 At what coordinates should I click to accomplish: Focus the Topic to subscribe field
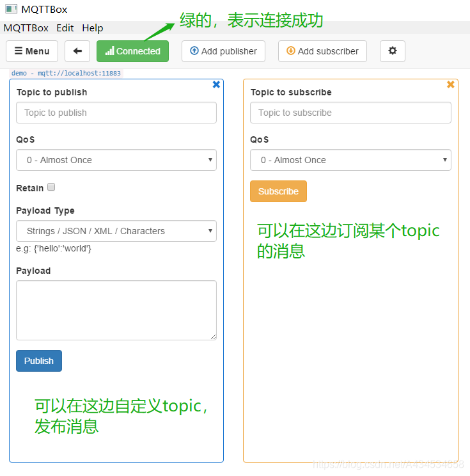click(350, 113)
